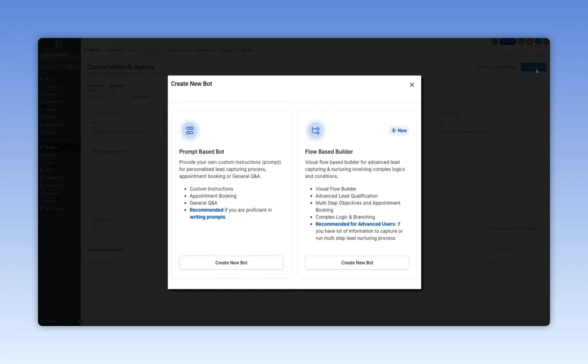Image resolution: width=588 pixels, height=364 pixels.
Task: Click the "Complex Logic & Branching" bullet
Action: (x=345, y=217)
